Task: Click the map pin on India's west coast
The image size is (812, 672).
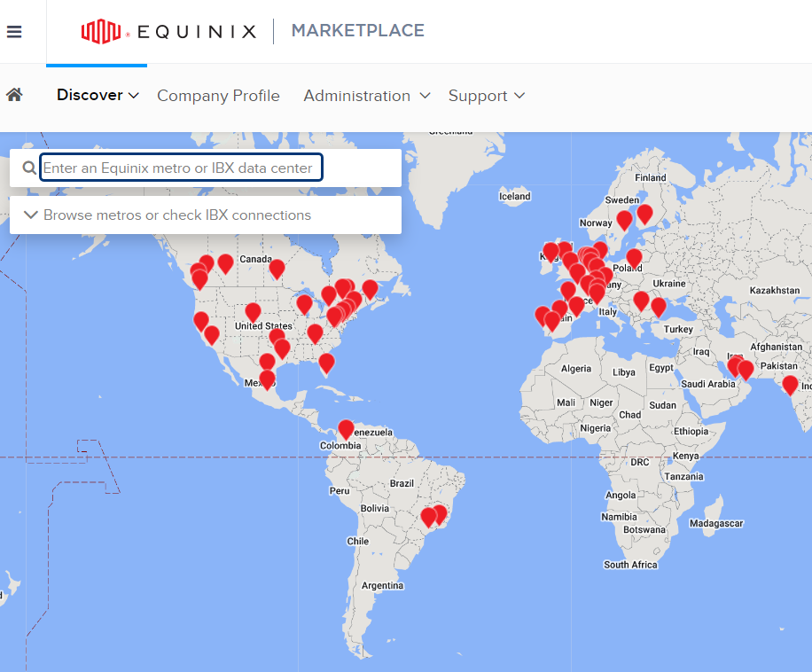Action: pyautogui.click(x=790, y=385)
